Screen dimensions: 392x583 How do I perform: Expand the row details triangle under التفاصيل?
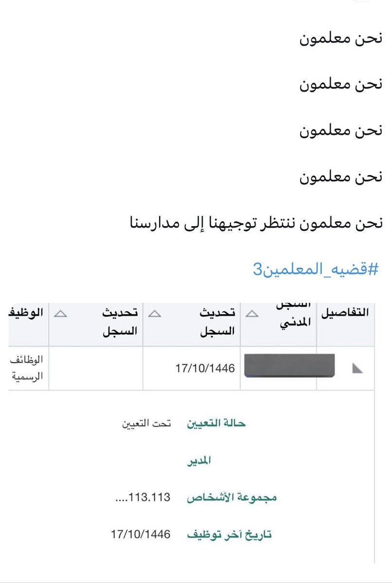(x=357, y=368)
